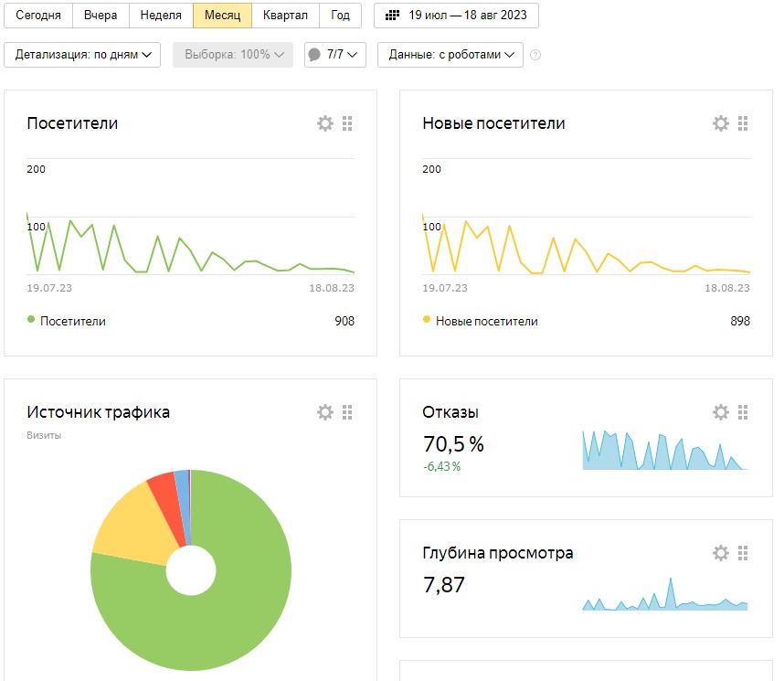Open settings gear of Новые посетители widget
This screenshot has width=784, height=681.
tap(721, 123)
